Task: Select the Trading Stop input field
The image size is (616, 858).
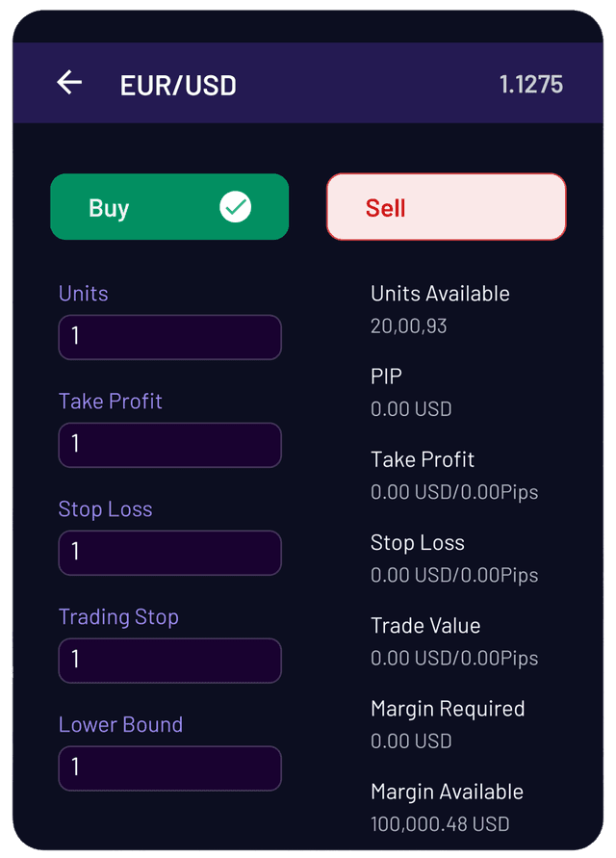Action: 169,661
